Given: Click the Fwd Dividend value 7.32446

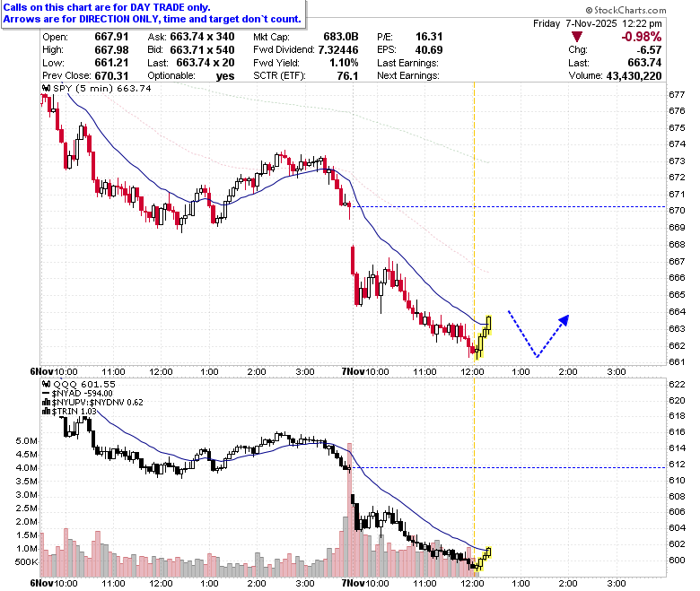Looking at the screenshot, I should 338,50.
